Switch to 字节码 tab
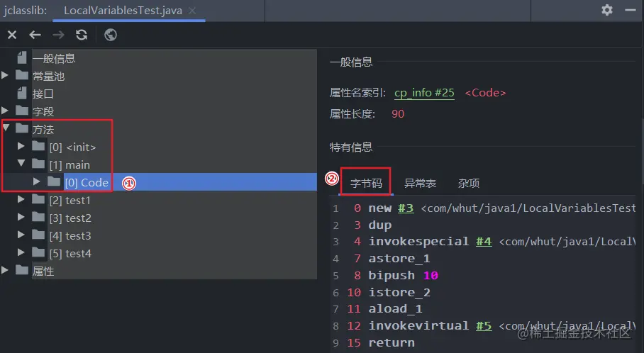The height and width of the screenshot is (353, 644). tap(366, 183)
